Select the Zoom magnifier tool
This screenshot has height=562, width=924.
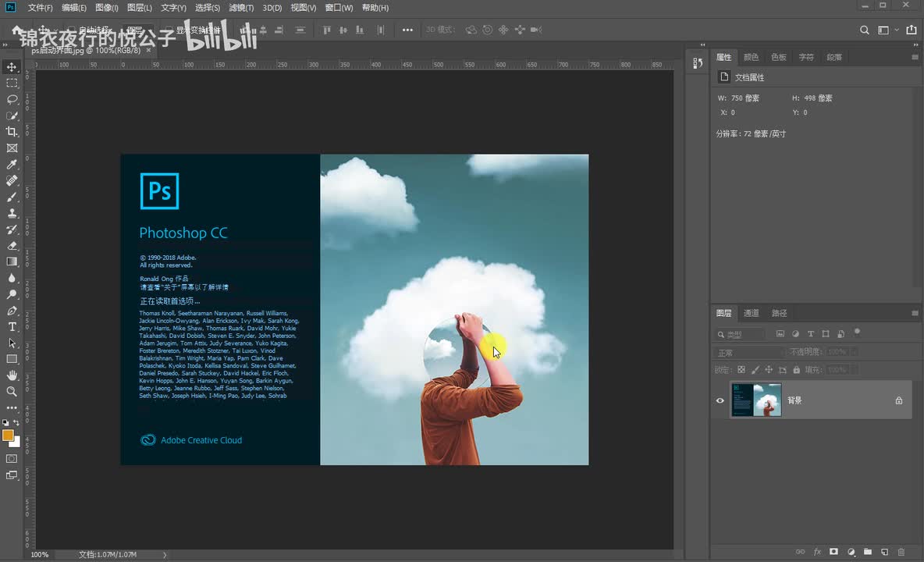click(12, 391)
